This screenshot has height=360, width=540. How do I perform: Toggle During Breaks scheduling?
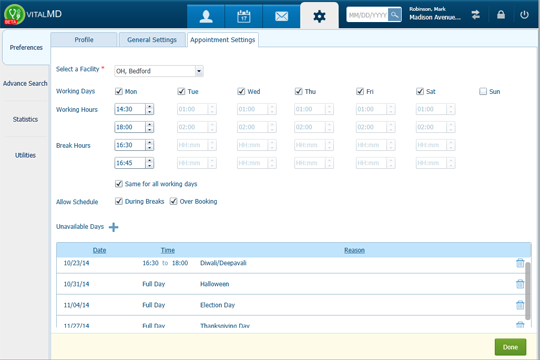tap(119, 201)
